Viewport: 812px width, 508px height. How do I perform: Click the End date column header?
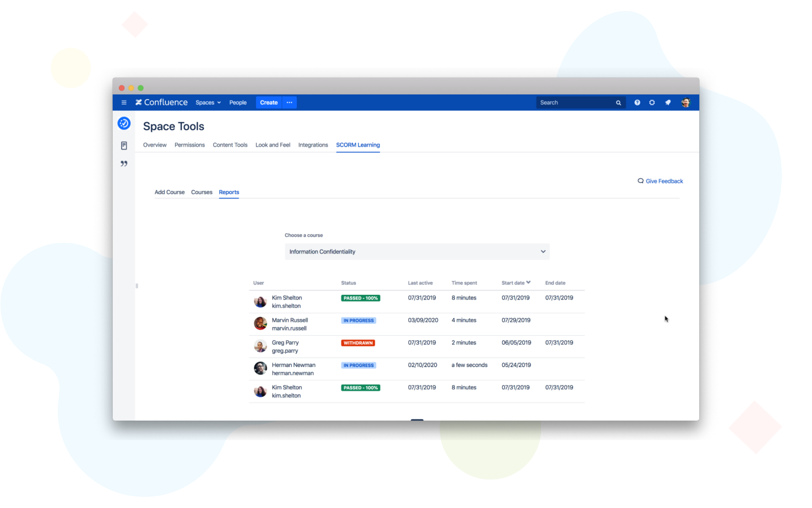pyautogui.click(x=555, y=283)
